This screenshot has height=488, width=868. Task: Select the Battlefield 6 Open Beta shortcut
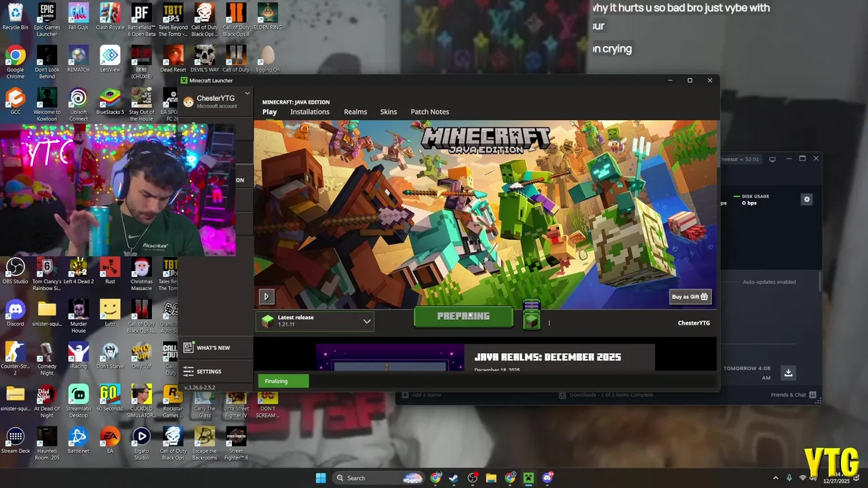(141, 20)
